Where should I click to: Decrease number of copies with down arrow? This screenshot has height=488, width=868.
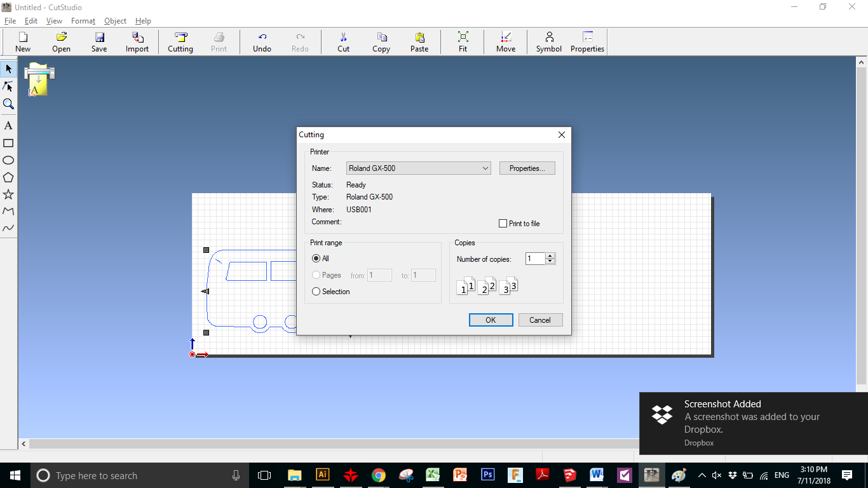pos(550,261)
